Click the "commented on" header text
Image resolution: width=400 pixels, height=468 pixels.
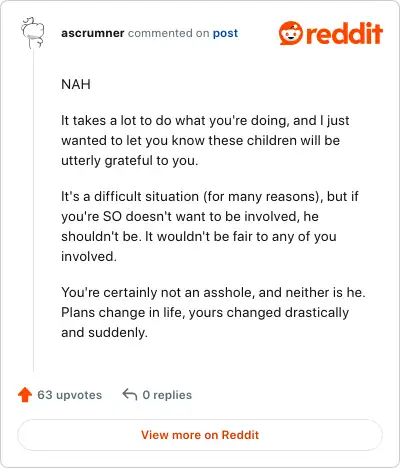pos(169,33)
